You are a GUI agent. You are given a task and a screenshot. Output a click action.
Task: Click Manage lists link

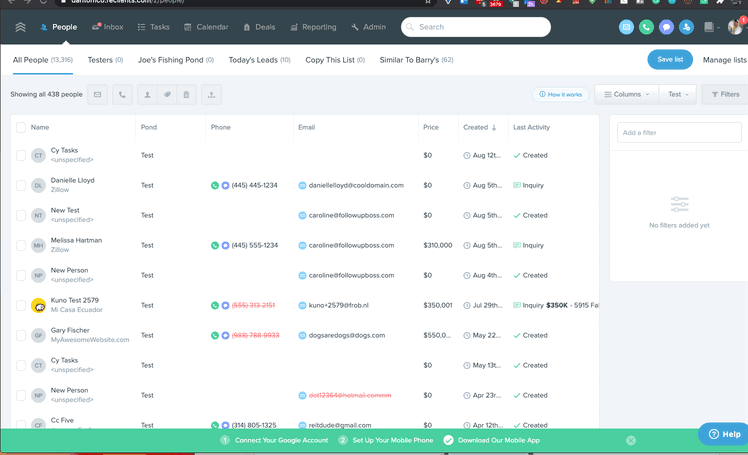pos(724,60)
